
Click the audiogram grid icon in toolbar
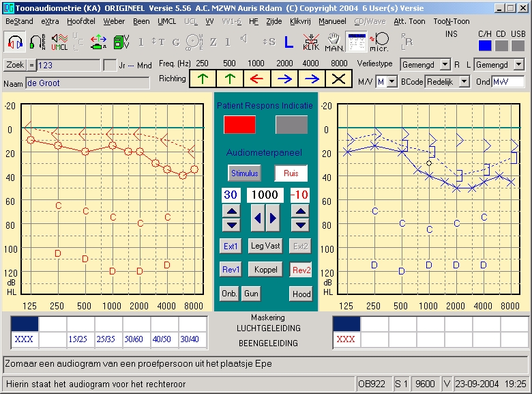coord(356,42)
